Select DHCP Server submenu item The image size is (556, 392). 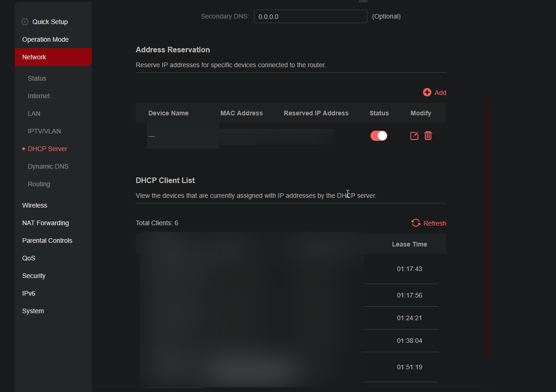(47, 149)
